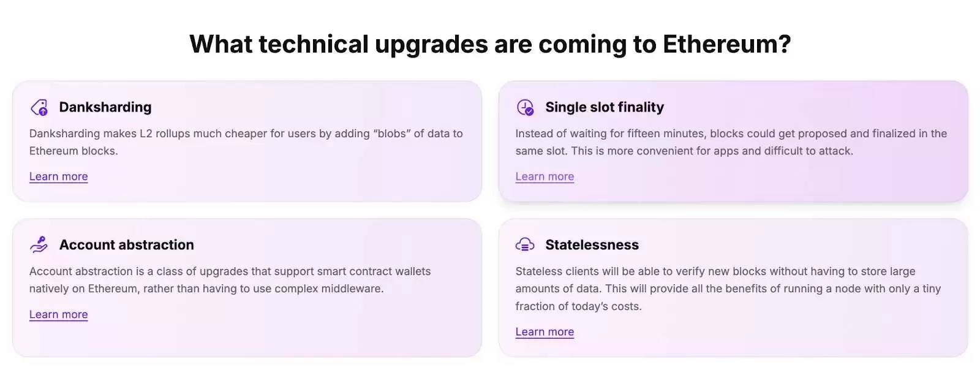
Task: Open Learn more under Danksharding
Action: point(59,176)
